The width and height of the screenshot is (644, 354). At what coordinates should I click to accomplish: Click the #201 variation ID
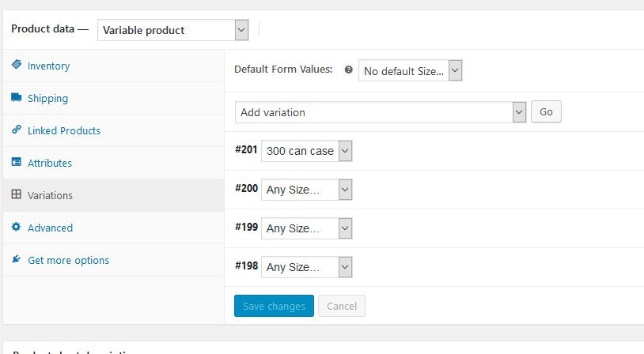coord(246,149)
